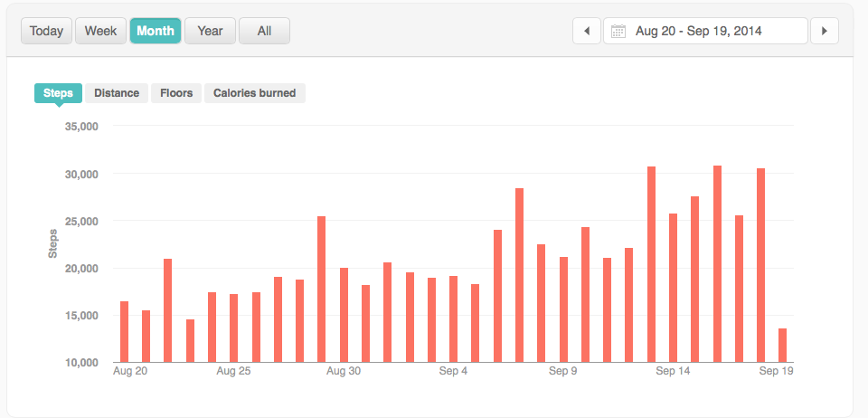This screenshot has width=868, height=418.
Task: Show All time data
Action: click(264, 31)
